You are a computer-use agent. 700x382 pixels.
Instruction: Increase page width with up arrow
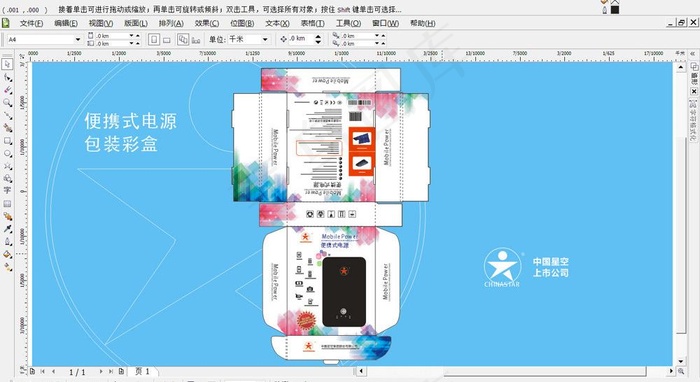point(138,35)
